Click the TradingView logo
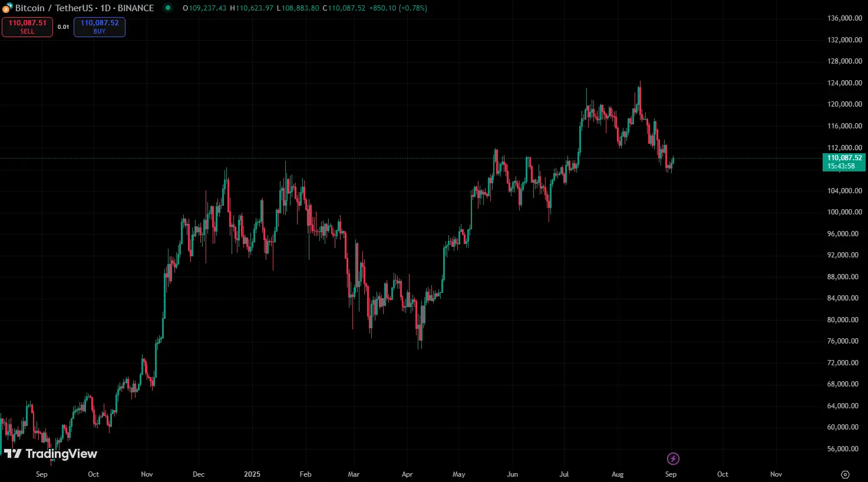The image size is (868, 482). tap(51, 454)
